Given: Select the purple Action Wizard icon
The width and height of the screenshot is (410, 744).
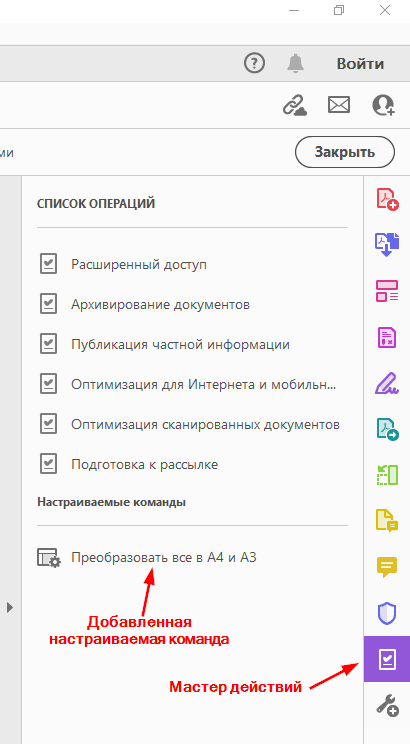Looking at the screenshot, I should 387,659.
